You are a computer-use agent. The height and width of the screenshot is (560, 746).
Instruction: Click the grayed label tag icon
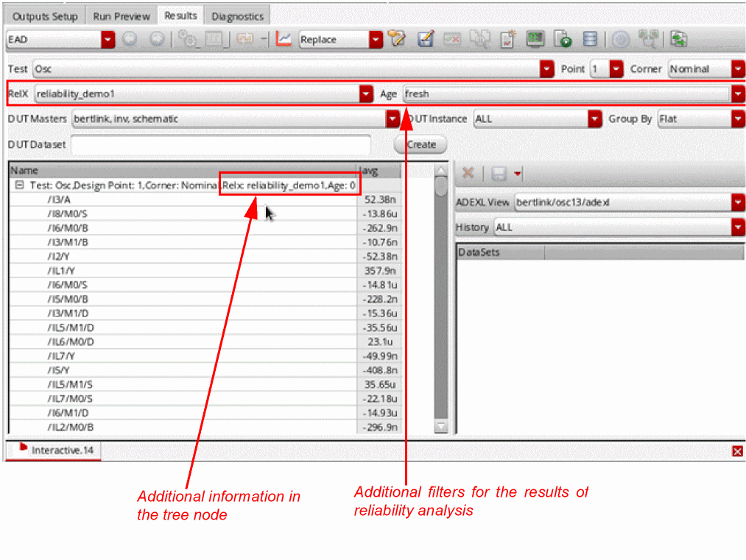pyautogui.click(x=245, y=39)
